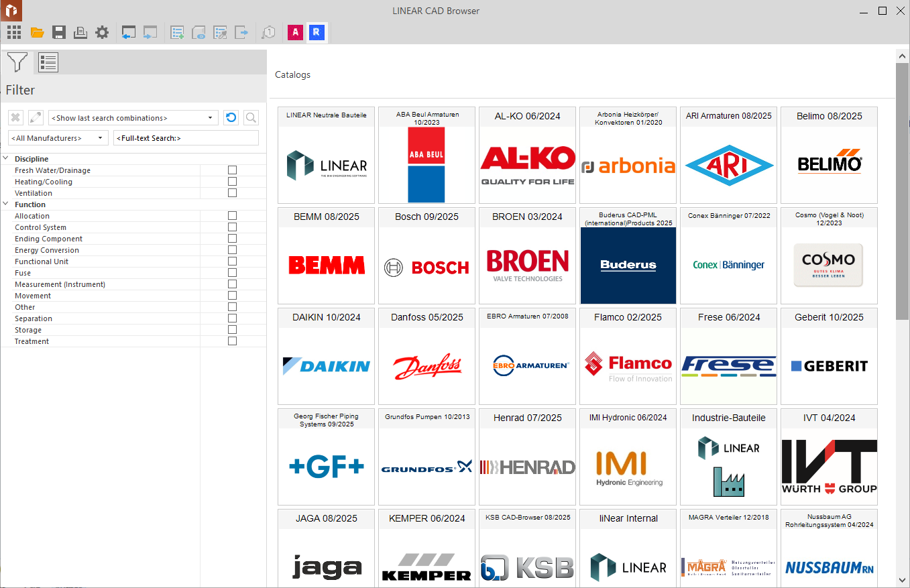Open the ARI Armaturen 08/2025 catalog
Image resolution: width=910 pixels, height=588 pixels.
point(729,155)
